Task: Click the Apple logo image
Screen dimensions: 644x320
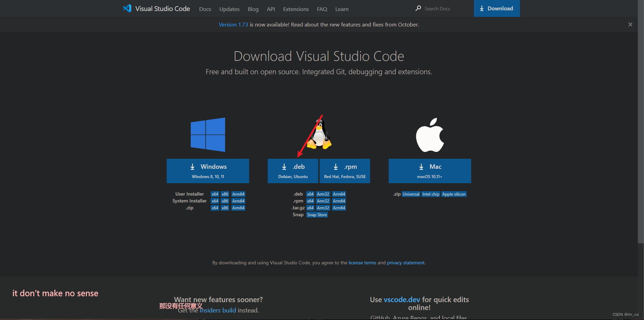Action: point(430,135)
